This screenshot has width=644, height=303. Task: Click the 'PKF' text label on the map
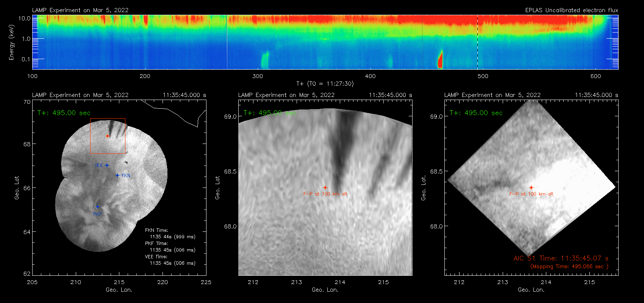pos(98,214)
